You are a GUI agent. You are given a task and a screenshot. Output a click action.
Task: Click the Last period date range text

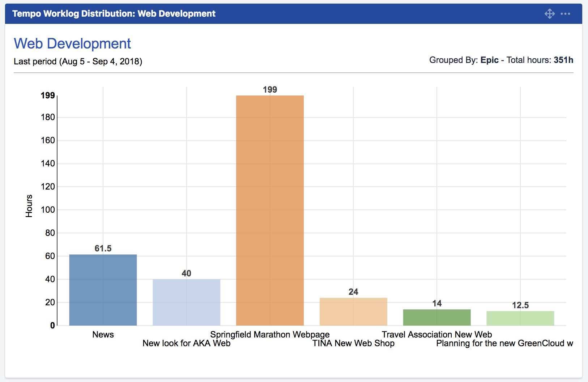(x=78, y=61)
